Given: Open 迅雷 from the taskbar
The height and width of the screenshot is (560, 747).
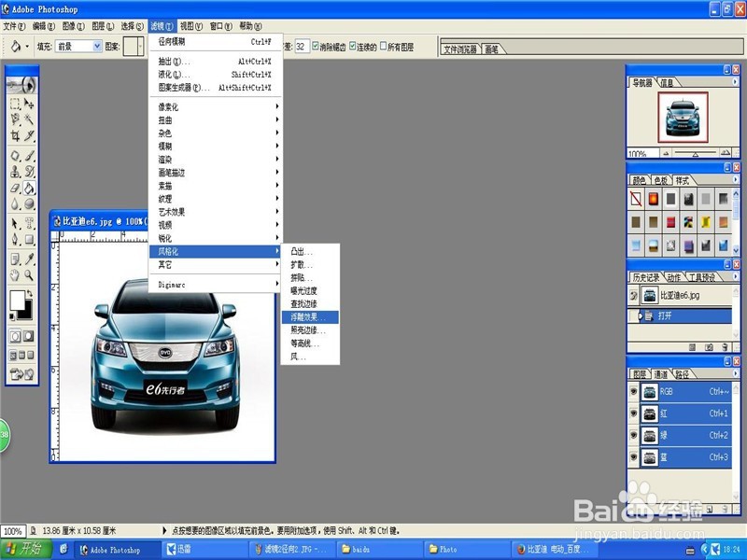Looking at the screenshot, I should point(204,550).
